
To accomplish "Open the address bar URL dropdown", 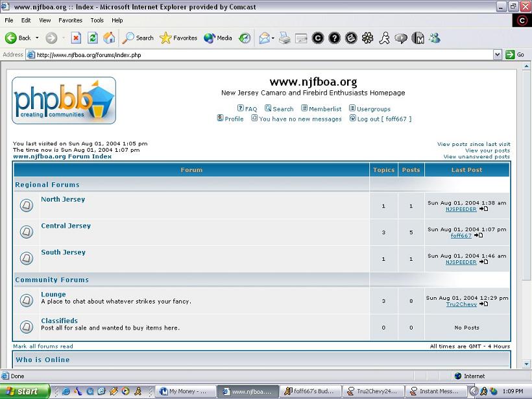I will pos(498,55).
